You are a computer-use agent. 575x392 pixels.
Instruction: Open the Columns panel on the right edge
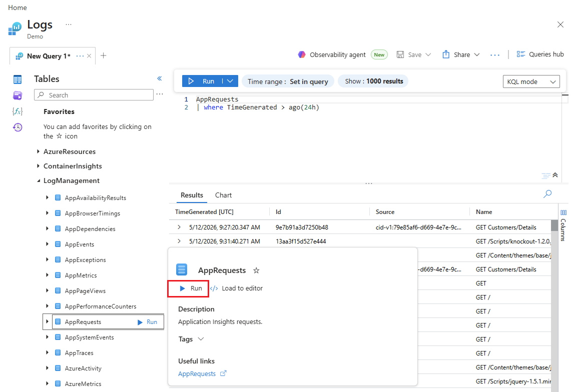pos(563,225)
